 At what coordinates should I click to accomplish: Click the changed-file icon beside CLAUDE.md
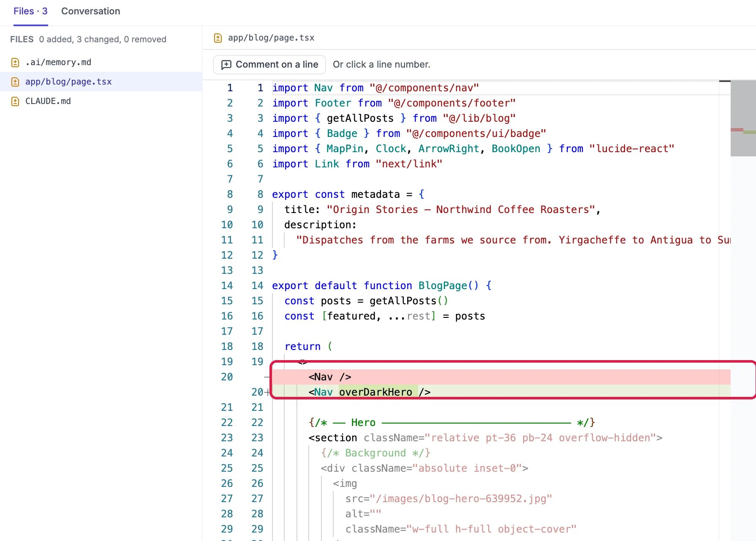coord(15,101)
